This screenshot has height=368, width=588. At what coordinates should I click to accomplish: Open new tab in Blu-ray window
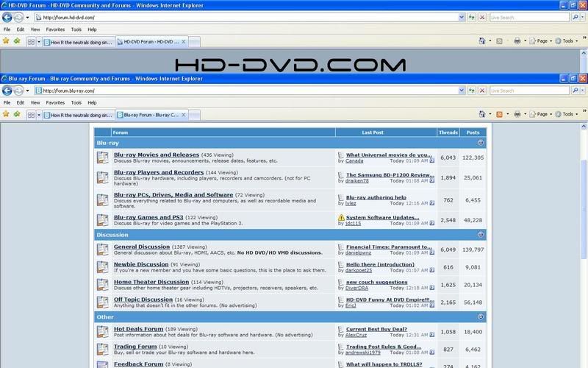pyautogui.click(x=194, y=116)
